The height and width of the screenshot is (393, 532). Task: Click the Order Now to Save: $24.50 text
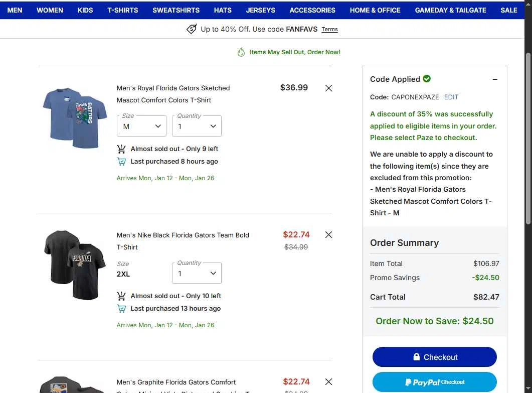click(x=435, y=321)
